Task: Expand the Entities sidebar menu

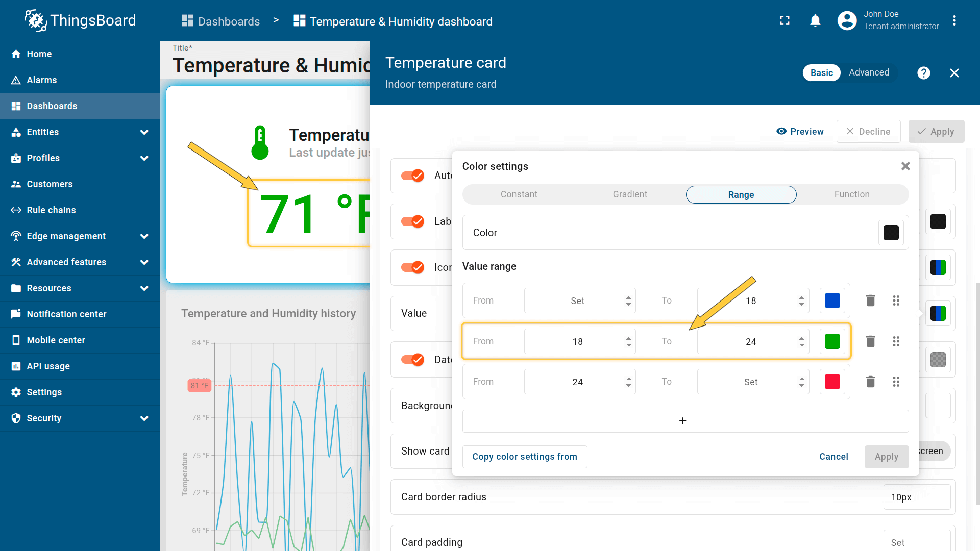Action: tap(144, 132)
